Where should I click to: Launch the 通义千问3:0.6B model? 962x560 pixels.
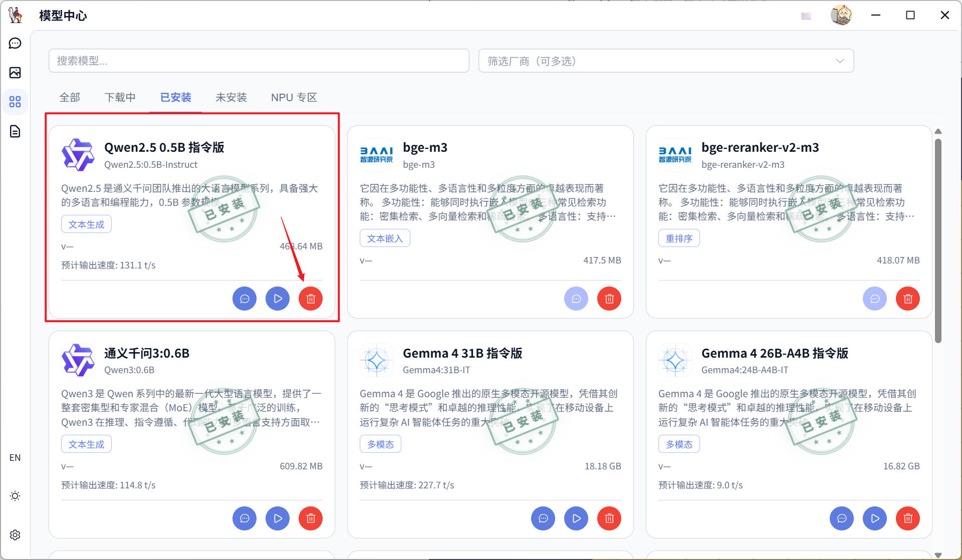coord(278,518)
